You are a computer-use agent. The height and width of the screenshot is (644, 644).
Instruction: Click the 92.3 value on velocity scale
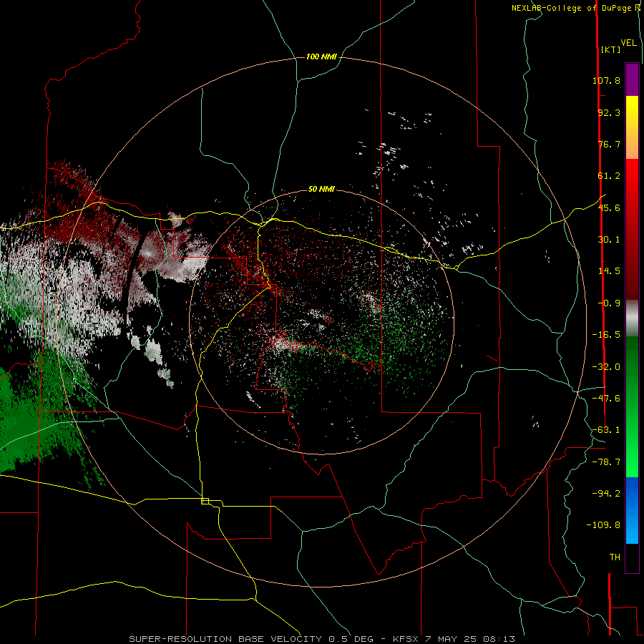[609, 112]
